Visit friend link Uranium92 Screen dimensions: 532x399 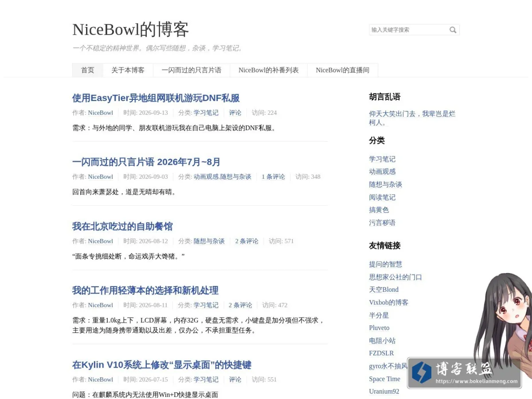384,391
